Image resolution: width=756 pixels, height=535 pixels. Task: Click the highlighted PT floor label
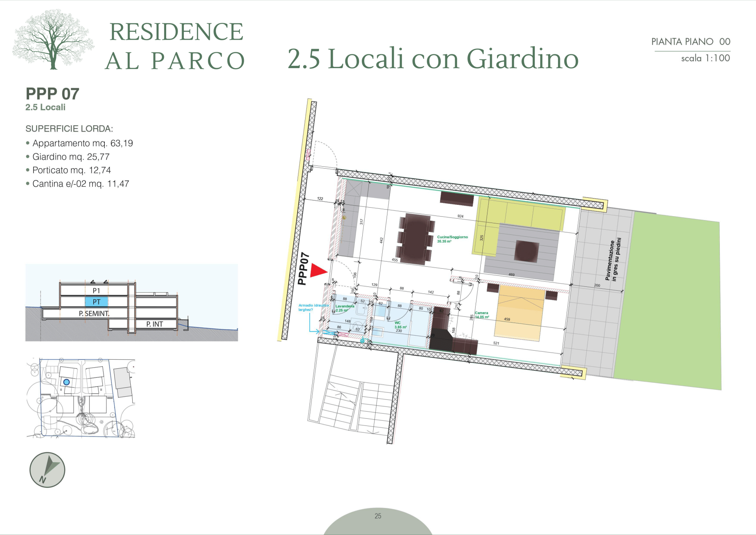(x=96, y=302)
